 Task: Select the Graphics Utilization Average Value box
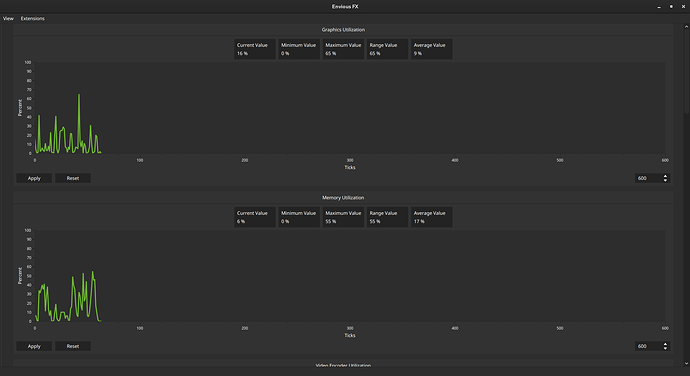(x=431, y=49)
